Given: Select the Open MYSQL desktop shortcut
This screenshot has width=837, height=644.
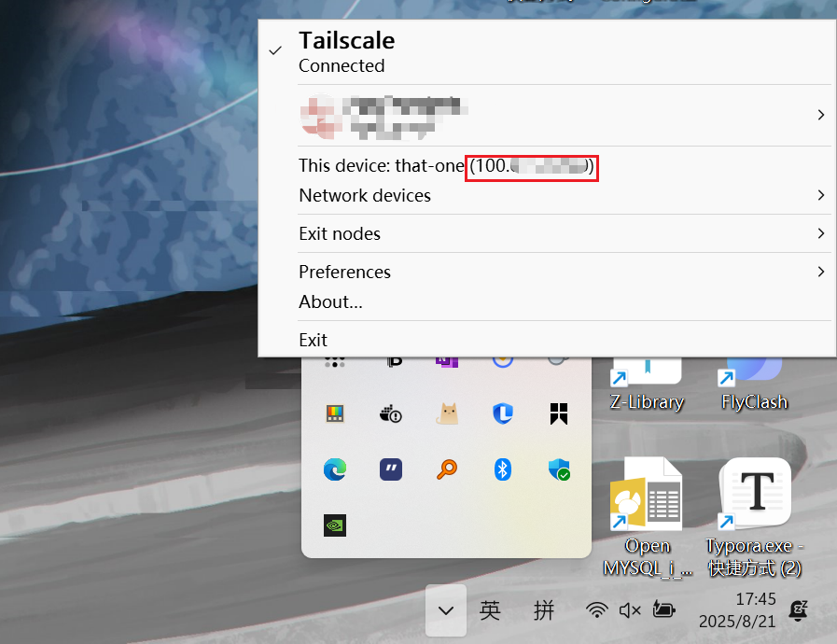Looking at the screenshot, I should 647,517.
